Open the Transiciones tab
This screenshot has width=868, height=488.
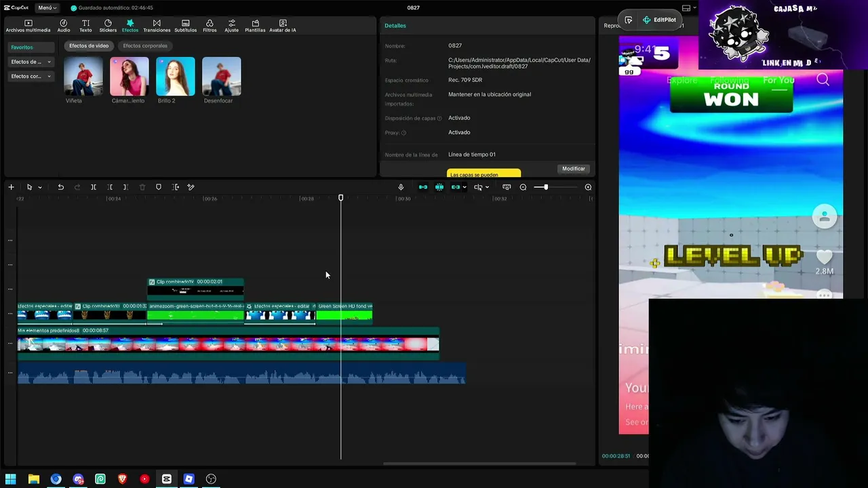pos(157,26)
